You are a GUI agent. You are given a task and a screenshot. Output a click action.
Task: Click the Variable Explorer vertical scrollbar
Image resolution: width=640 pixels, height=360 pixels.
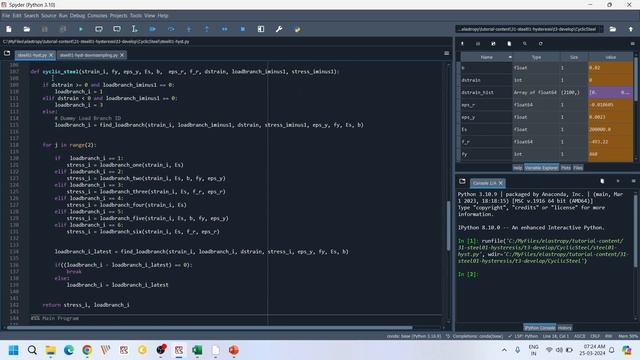click(x=635, y=80)
